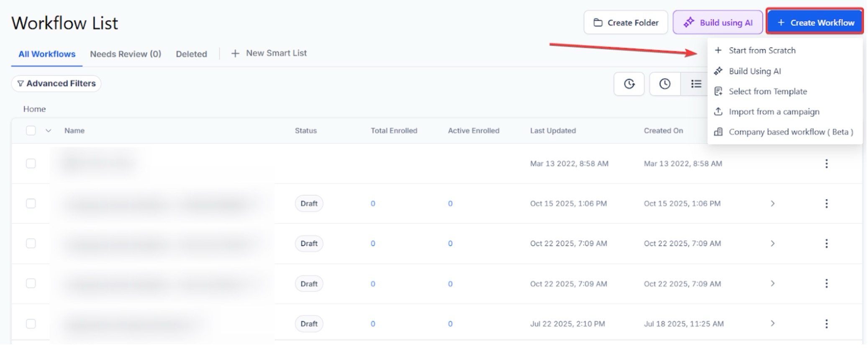Click the Create Folder button
The height and width of the screenshot is (349, 868).
pyautogui.click(x=625, y=23)
